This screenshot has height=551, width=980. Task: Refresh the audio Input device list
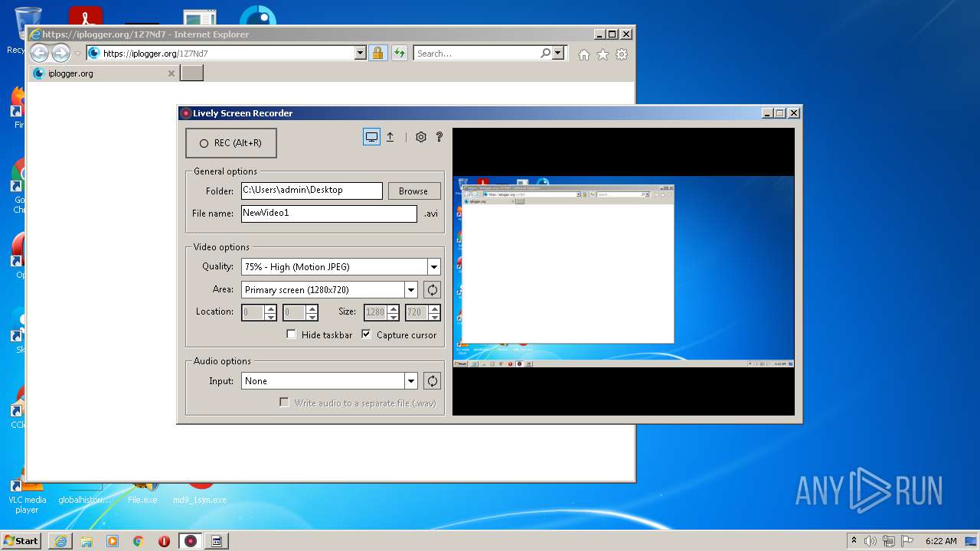433,381
